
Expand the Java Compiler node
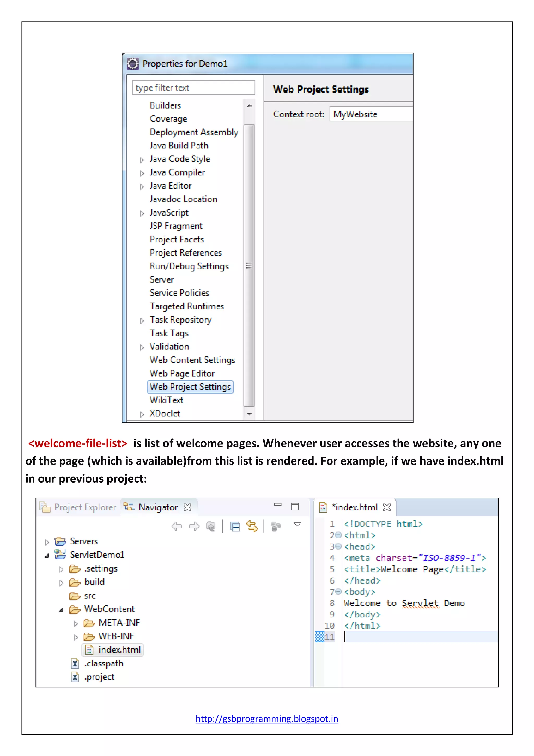pos(142,173)
